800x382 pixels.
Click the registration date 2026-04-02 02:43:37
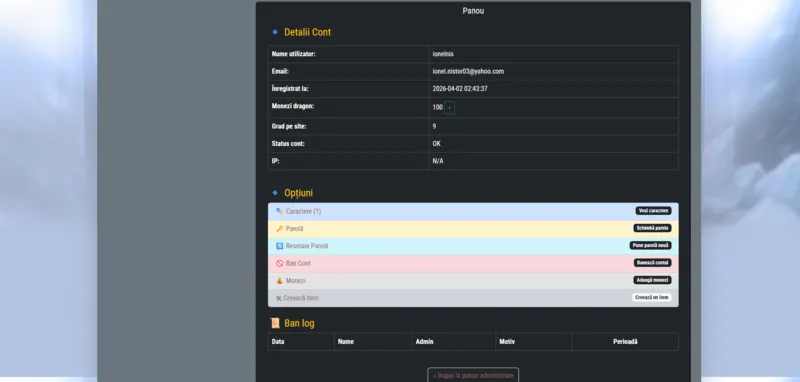[460, 89]
